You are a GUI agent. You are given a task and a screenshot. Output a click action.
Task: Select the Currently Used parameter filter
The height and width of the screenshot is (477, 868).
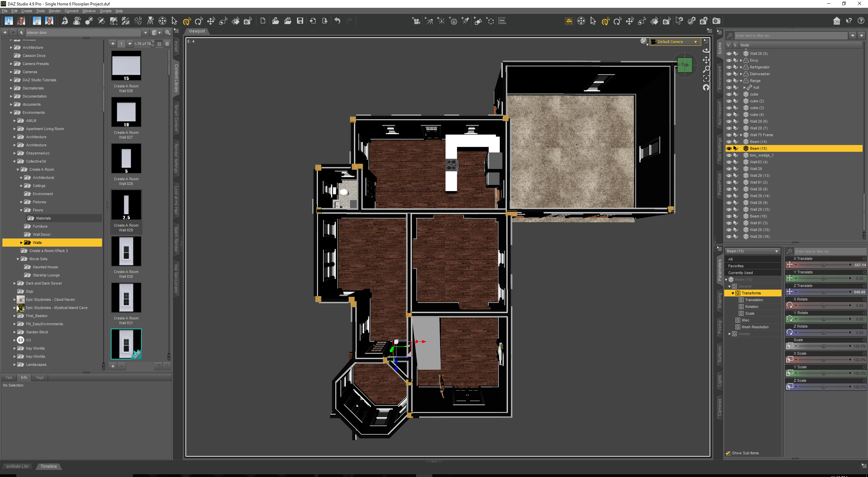click(x=740, y=273)
